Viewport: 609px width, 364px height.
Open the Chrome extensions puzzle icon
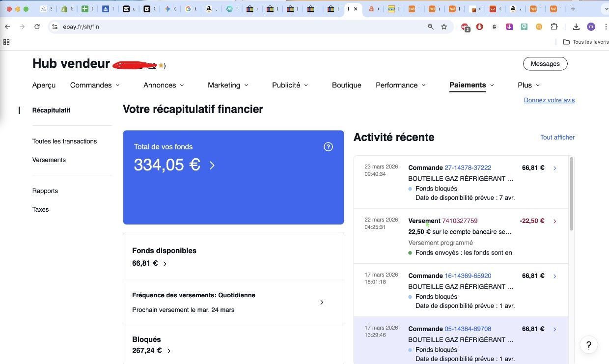554,27
